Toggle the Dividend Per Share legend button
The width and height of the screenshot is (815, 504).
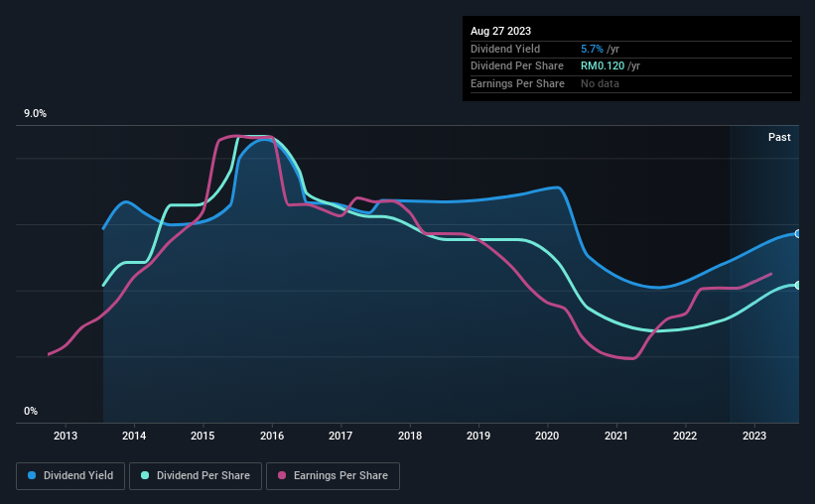click(196, 475)
